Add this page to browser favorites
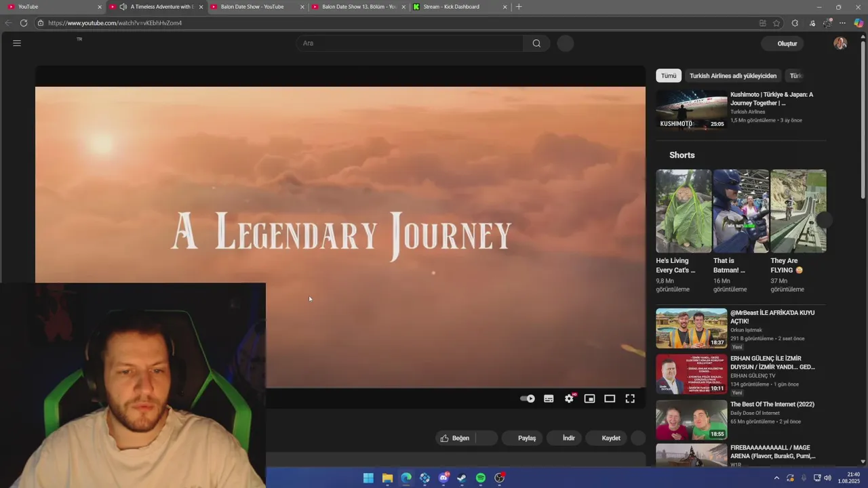 (x=776, y=23)
